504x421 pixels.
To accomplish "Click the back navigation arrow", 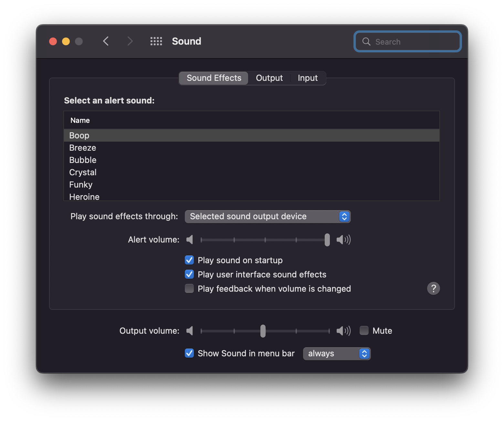I will click(106, 41).
